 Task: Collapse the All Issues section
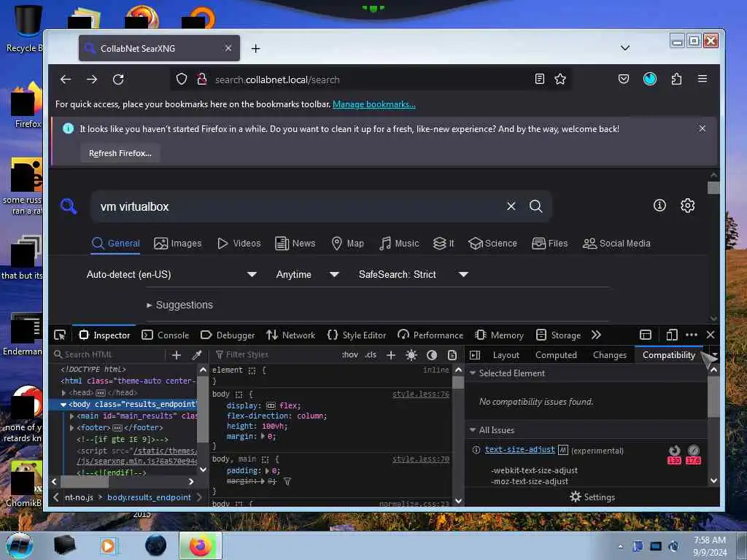click(473, 430)
